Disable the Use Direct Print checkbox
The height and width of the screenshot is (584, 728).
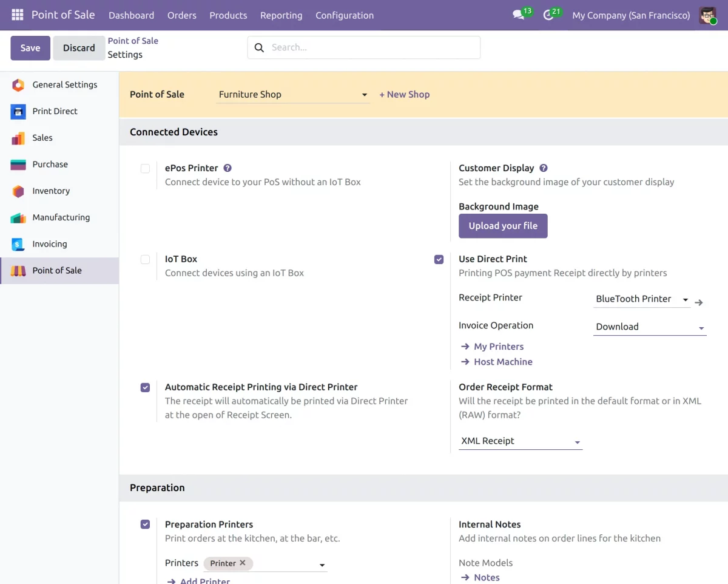tap(439, 260)
